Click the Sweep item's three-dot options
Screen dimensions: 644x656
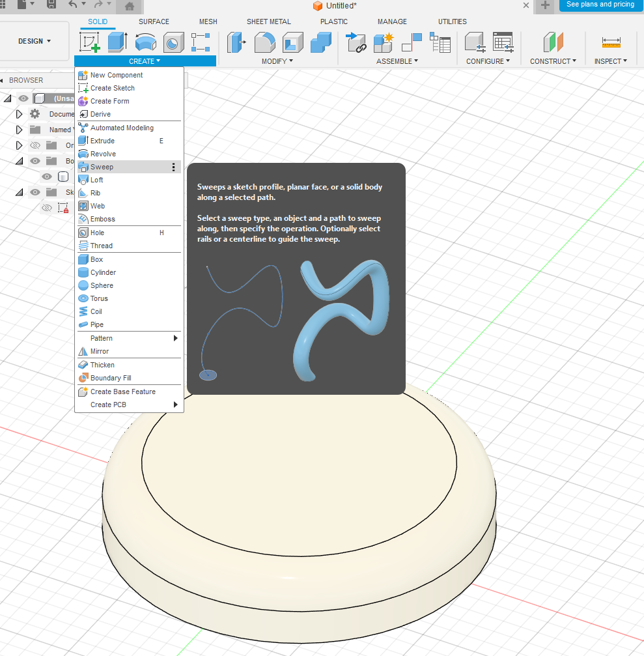173,167
